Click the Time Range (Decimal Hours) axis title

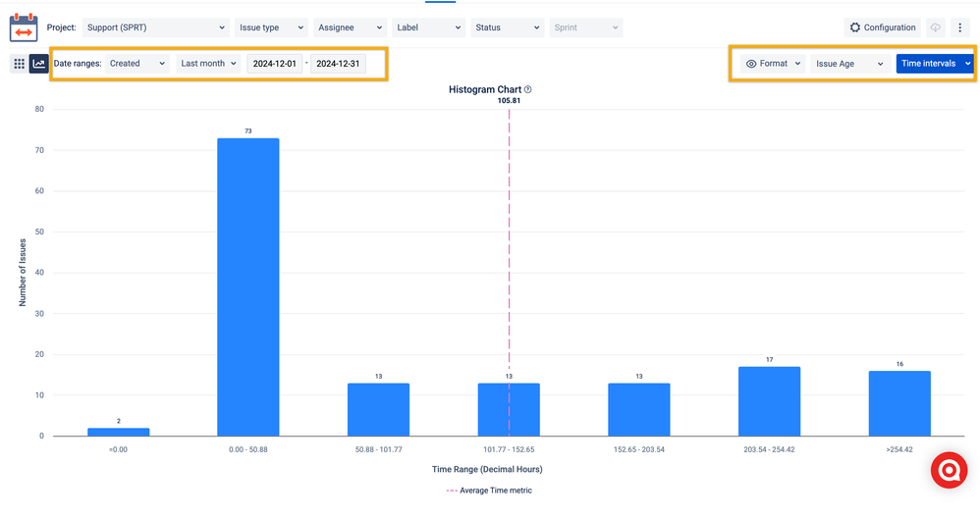point(487,469)
